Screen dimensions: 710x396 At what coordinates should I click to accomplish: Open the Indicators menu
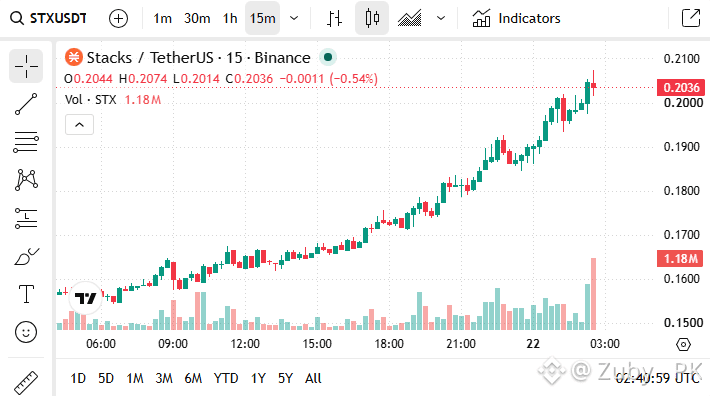point(516,19)
